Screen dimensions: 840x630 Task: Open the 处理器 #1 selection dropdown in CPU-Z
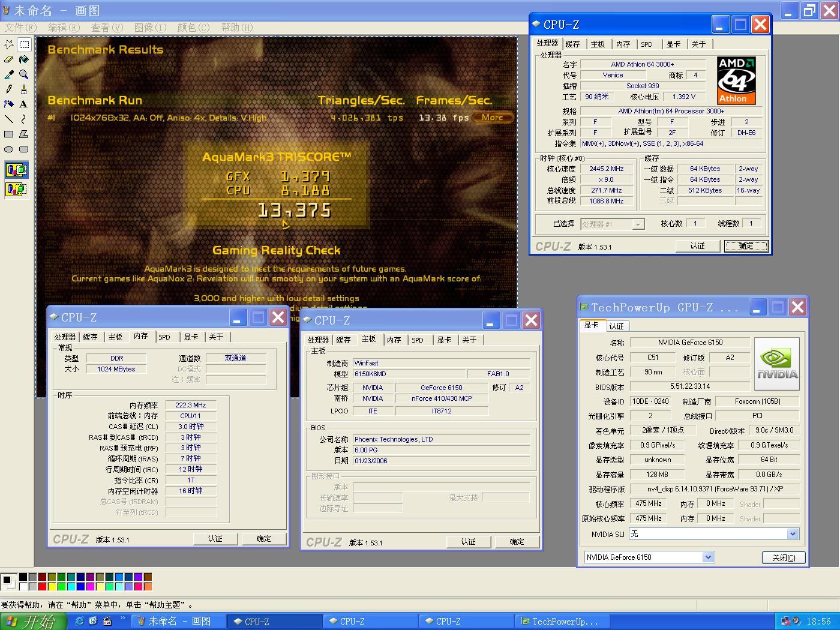[638, 224]
